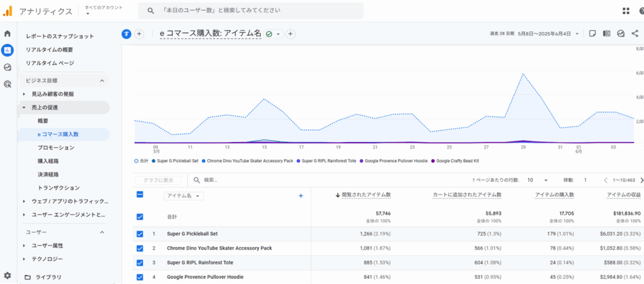Open the Home icon in left rail
644x284 pixels.
pyautogui.click(x=8, y=34)
